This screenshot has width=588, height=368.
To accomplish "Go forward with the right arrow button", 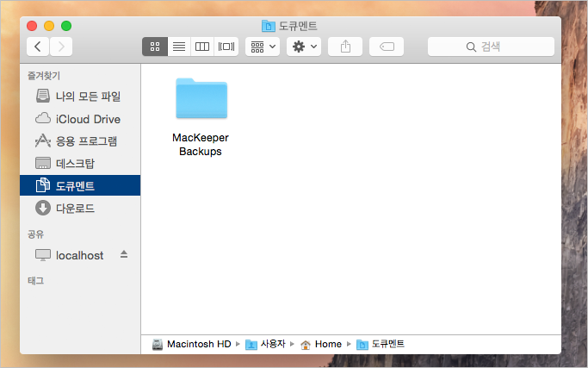I will [x=61, y=47].
